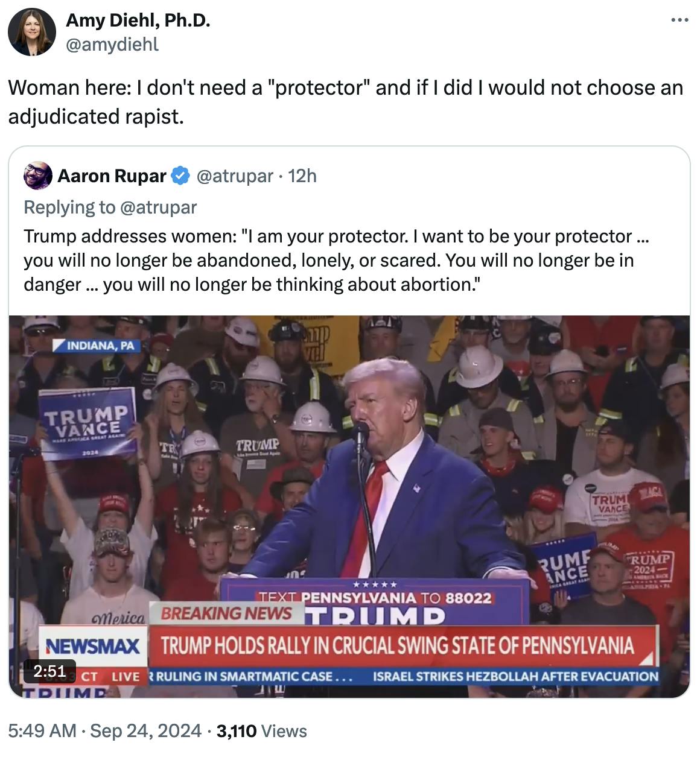Open the @amydiehl handle link

(x=112, y=44)
